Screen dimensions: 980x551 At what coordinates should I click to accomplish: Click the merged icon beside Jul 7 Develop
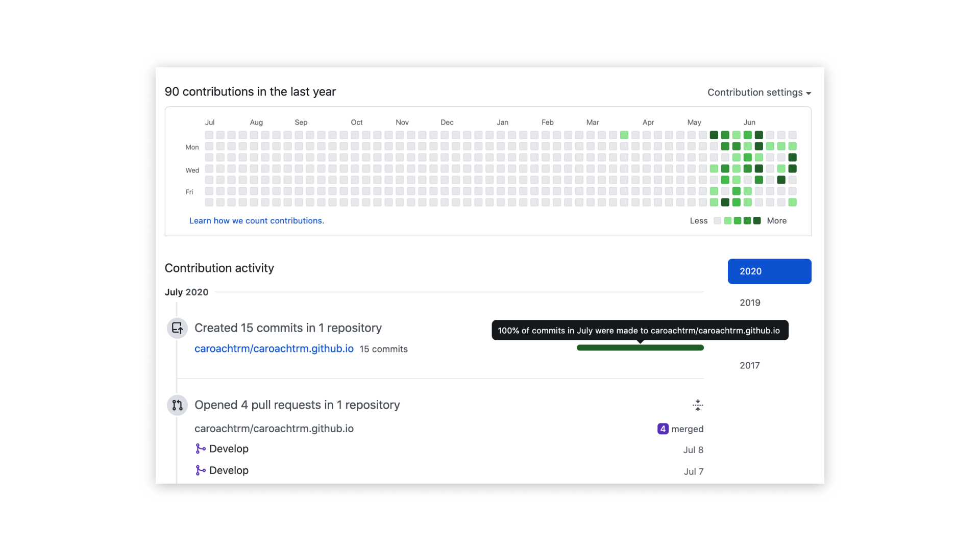(x=201, y=470)
